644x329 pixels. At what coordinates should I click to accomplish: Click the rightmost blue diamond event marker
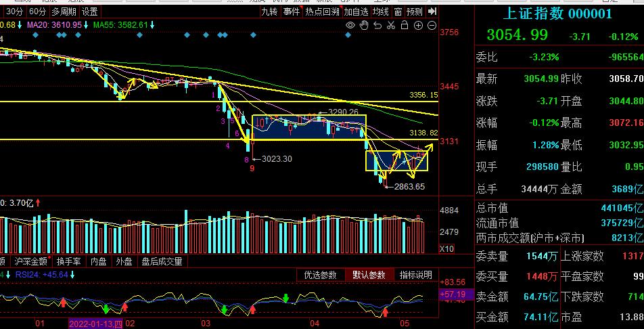tap(348, 35)
